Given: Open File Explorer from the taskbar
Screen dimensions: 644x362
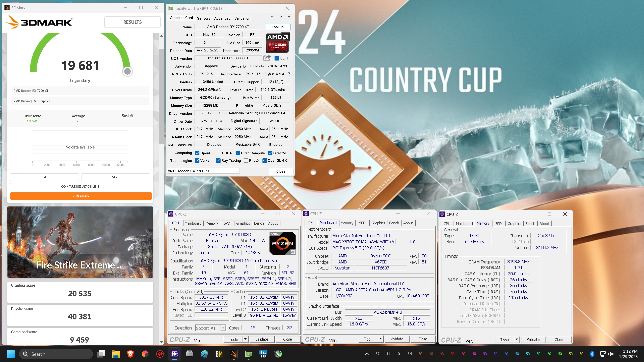Looking at the screenshot, I should click(x=116, y=354).
